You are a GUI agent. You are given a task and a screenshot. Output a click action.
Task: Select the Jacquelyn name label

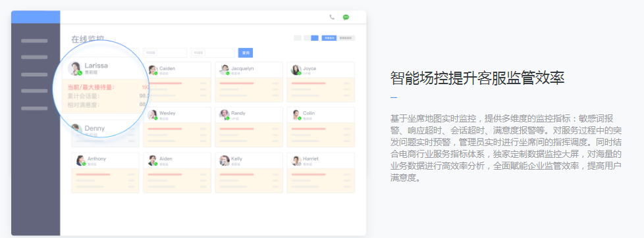242,68
